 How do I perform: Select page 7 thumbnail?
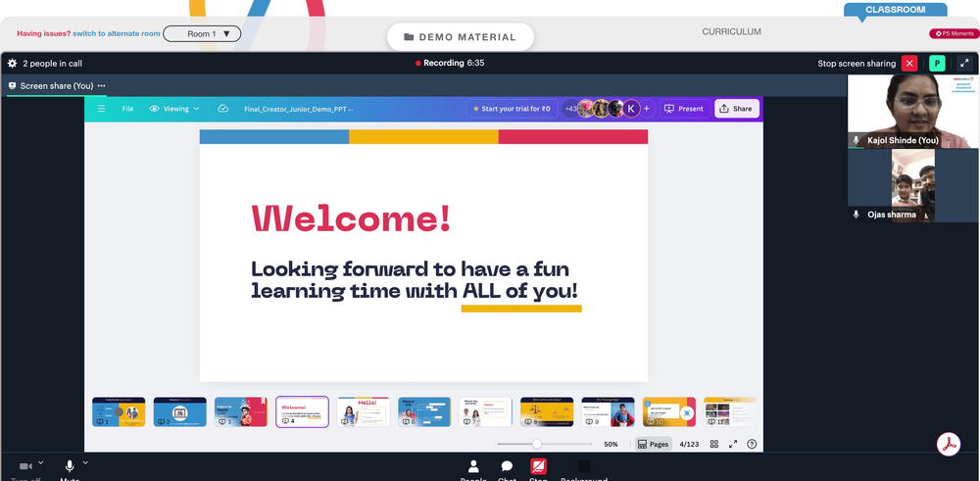click(486, 411)
